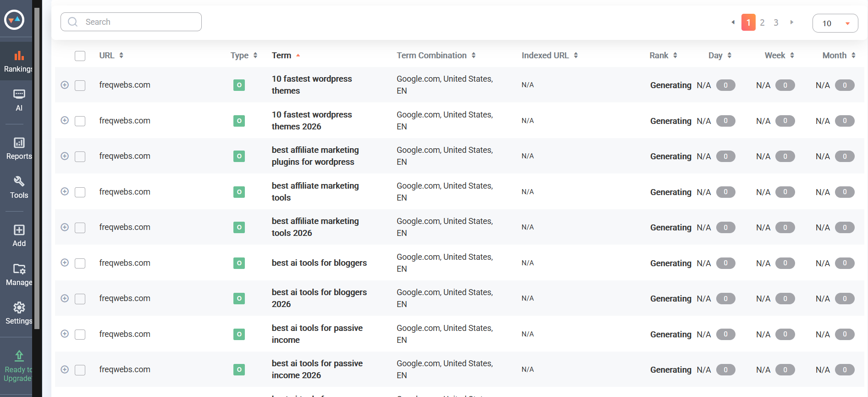Check row 'best affiliate marketing tools'
This screenshot has width=868, height=397.
pyautogui.click(x=80, y=192)
